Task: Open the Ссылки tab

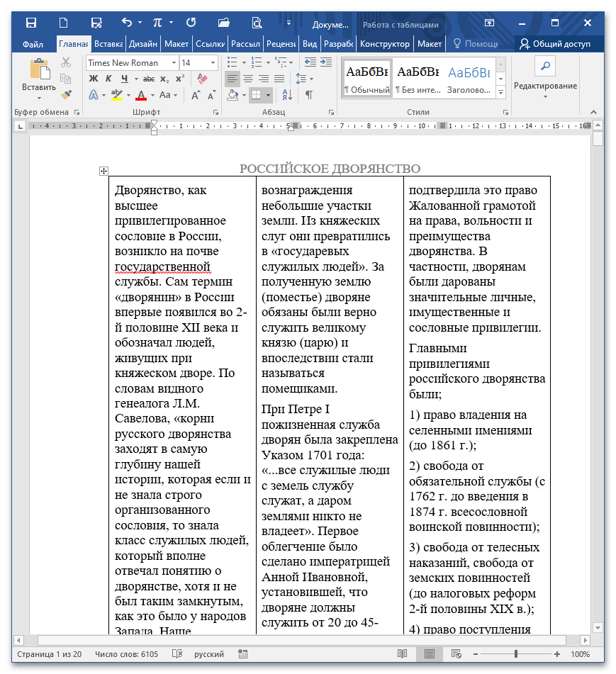Action: 211,44
